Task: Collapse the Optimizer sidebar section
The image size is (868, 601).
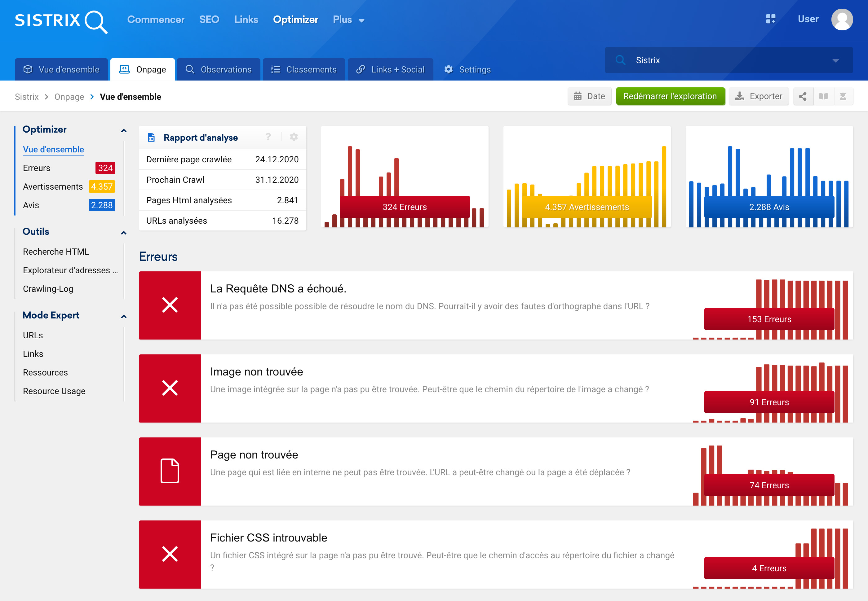Action: point(124,129)
